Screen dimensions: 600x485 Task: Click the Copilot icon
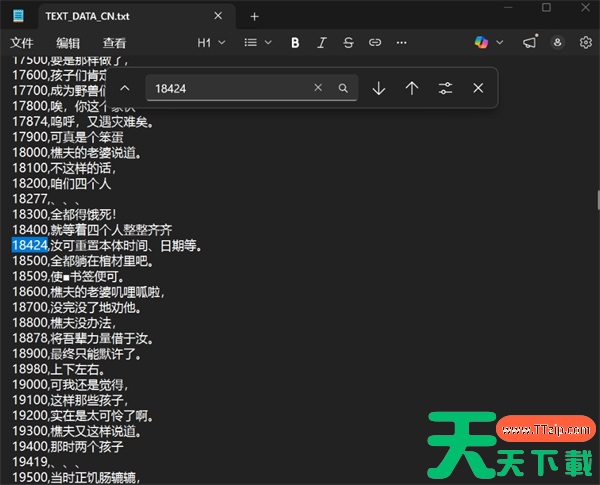[x=481, y=42]
